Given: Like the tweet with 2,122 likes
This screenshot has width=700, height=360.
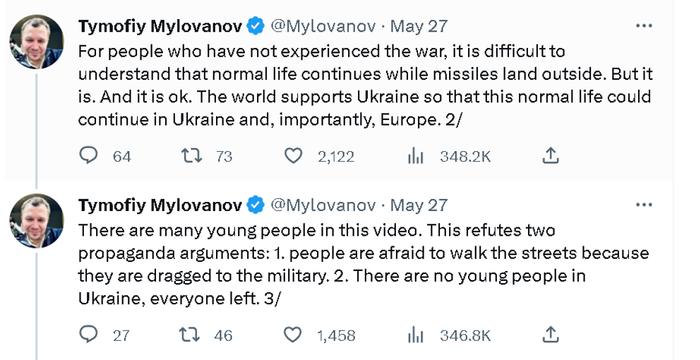Looking at the screenshot, I should coord(293,156).
